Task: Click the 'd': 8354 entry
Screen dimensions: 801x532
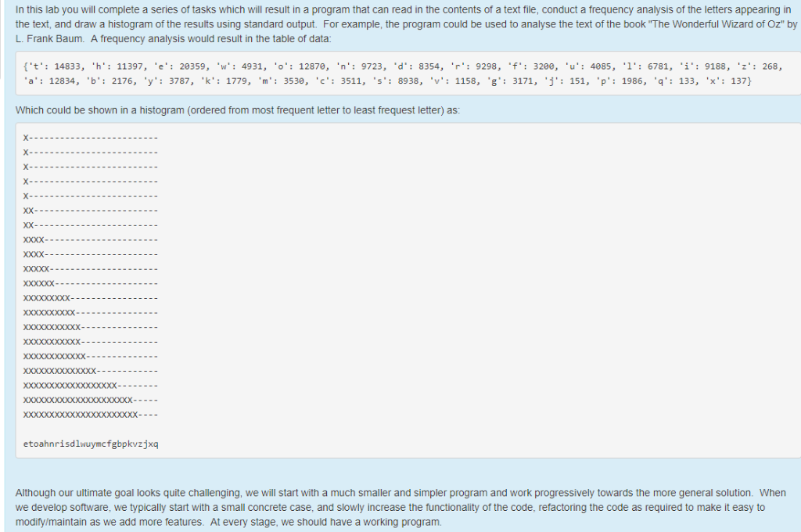Action: coord(416,66)
